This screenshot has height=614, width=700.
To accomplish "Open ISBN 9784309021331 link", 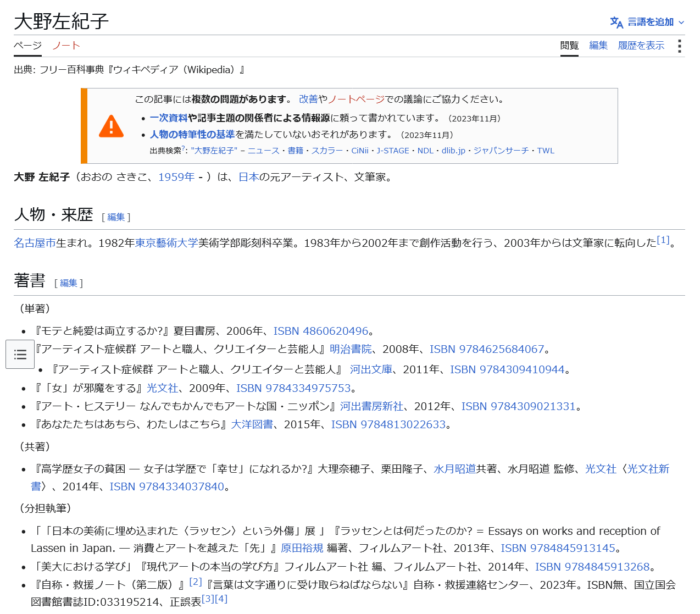I will point(519,406).
